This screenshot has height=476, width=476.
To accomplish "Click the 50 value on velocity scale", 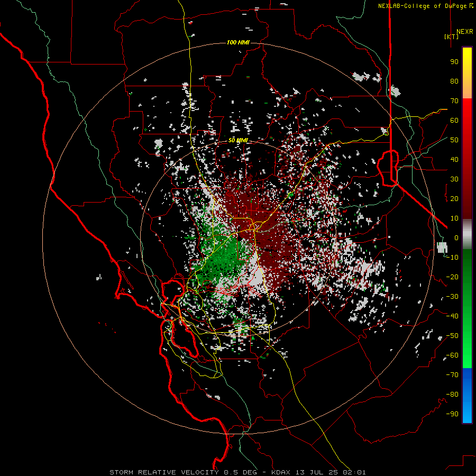I will click(454, 140).
